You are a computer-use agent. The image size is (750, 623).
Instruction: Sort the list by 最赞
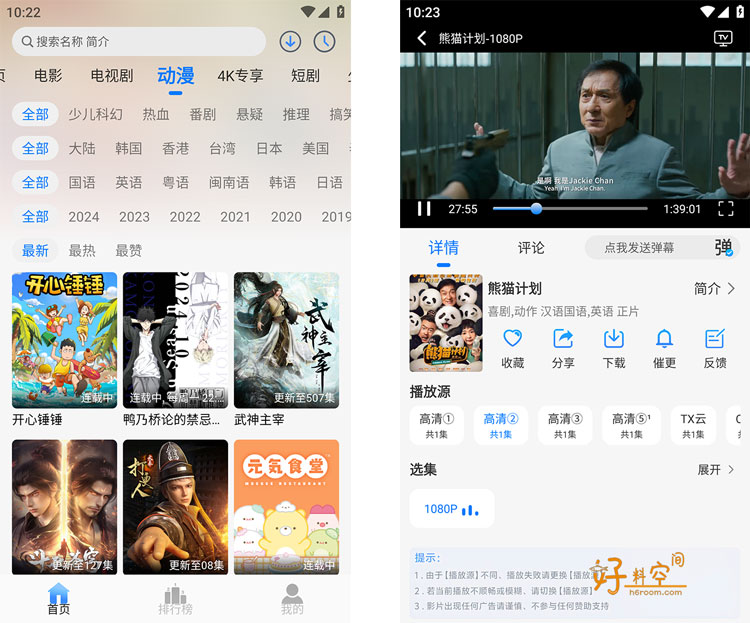[129, 250]
